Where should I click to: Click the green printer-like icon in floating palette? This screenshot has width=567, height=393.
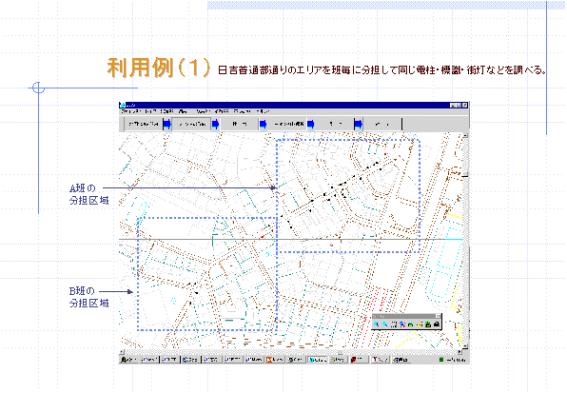(428, 324)
